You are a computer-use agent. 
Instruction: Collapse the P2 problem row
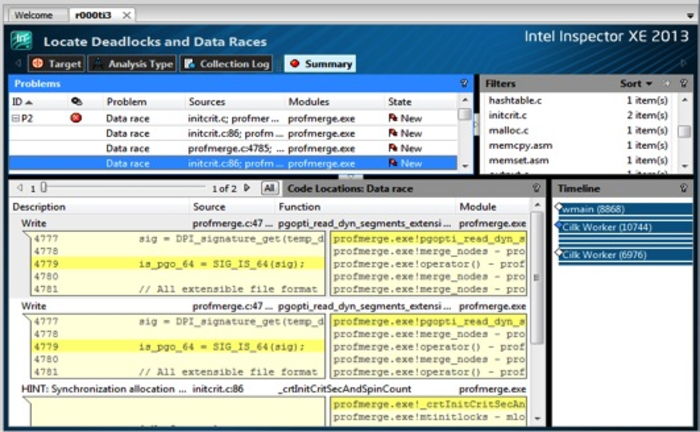coord(16,118)
